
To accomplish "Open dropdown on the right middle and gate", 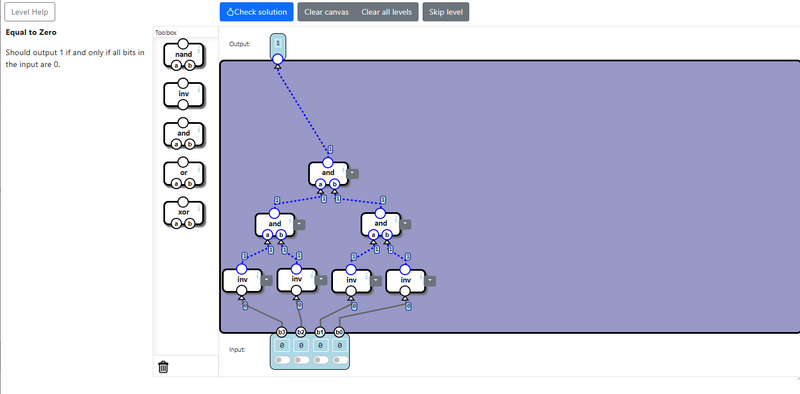I will [x=406, y=224].
